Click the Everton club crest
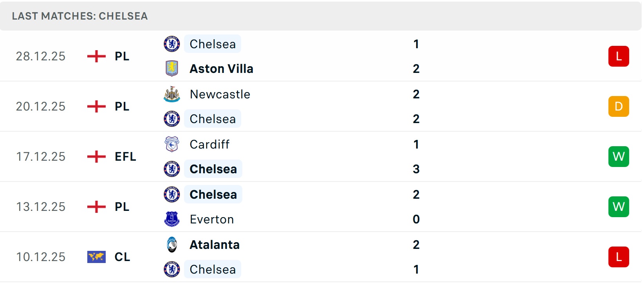This screenshot has height=283, width=644. (171, 219)
